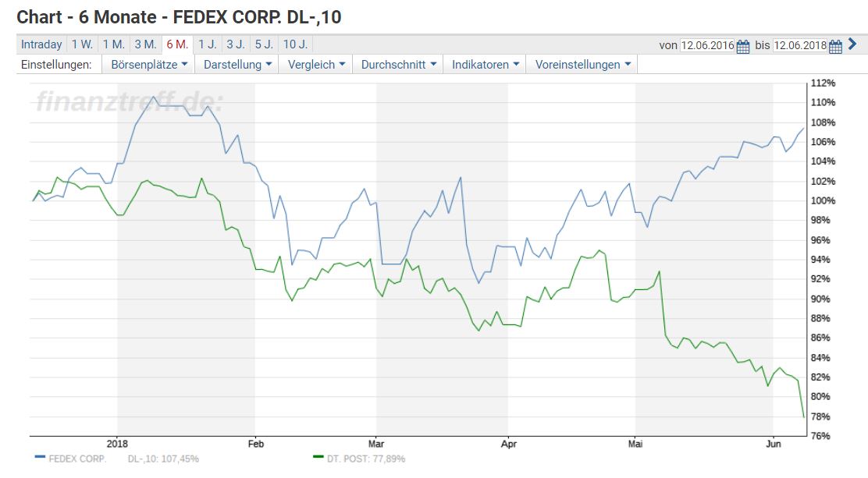
Task: Click the FEDEX CORP. legend entry
Action: tap(77, 459)
